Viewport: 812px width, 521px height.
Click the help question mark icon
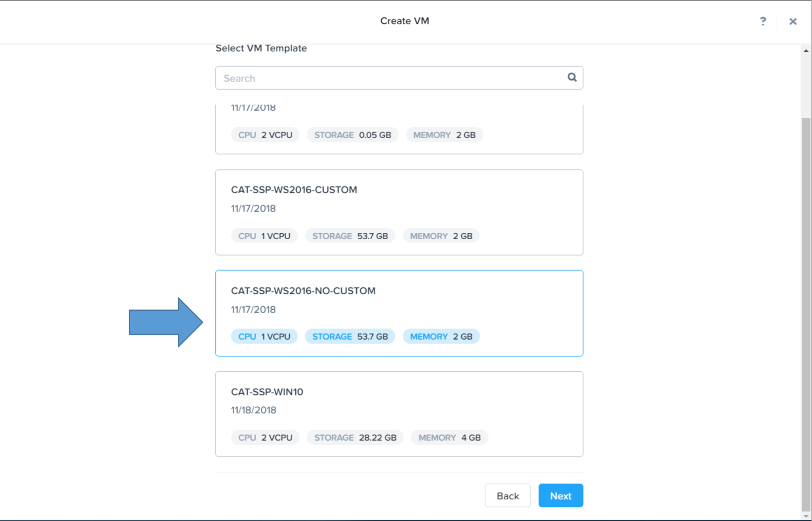click(763, 21)
